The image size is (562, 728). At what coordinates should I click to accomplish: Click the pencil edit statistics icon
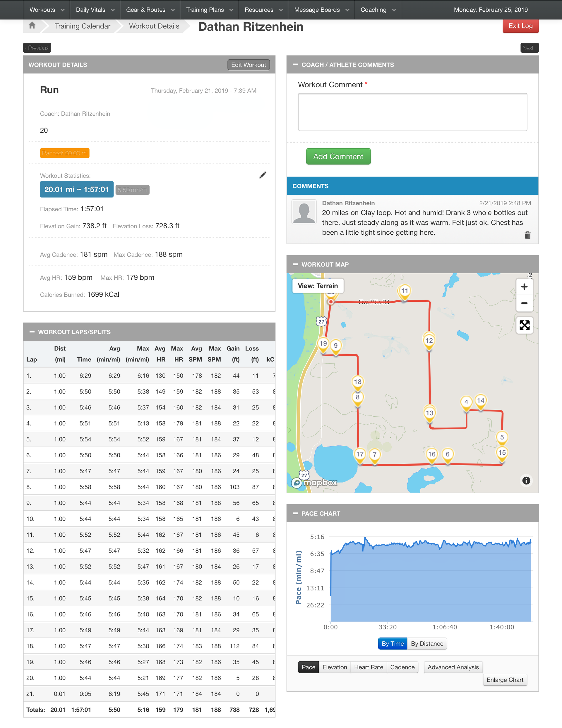click(263, 175)
